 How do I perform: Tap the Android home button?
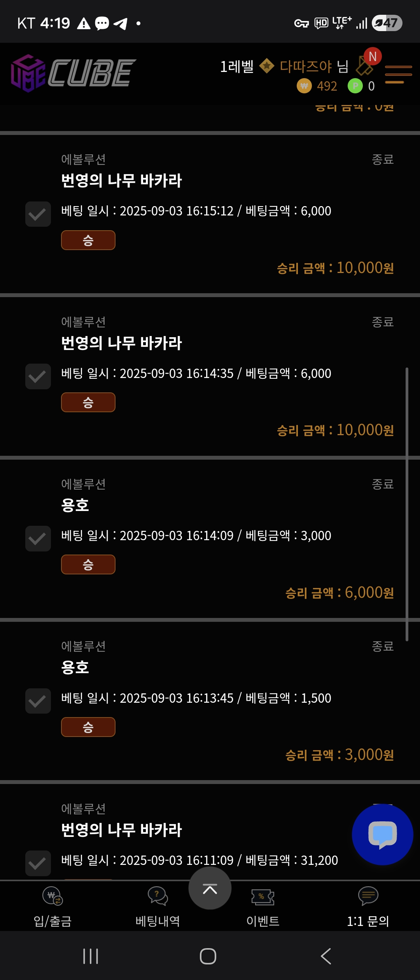(x=208, y=956)
